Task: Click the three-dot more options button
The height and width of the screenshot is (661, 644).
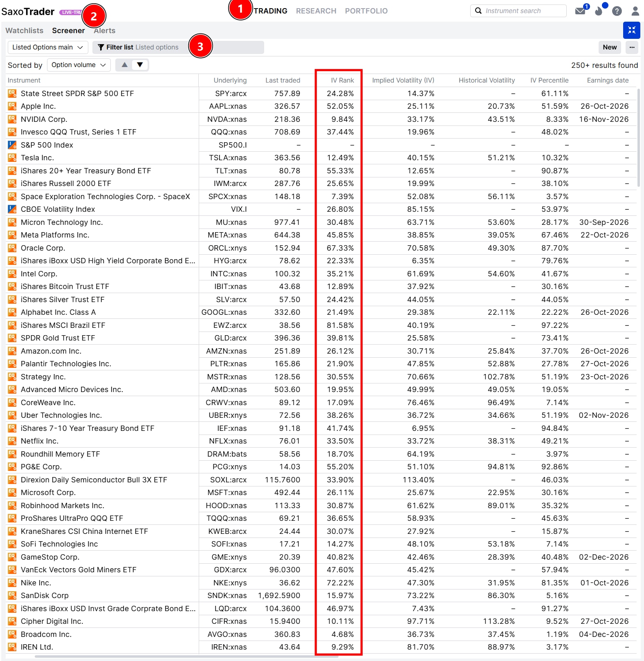Action: [x=632, y=47]
